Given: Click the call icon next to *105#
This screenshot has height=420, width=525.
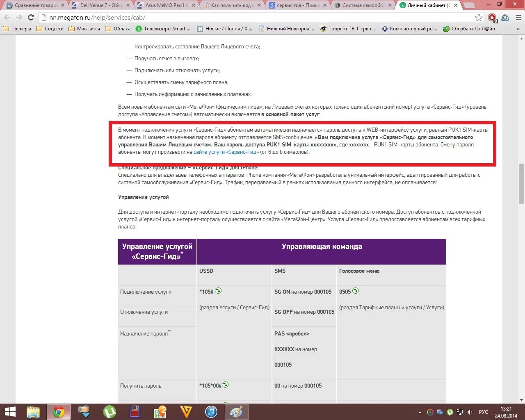Looking at the screenshot, I should click(x=218, y=291).
